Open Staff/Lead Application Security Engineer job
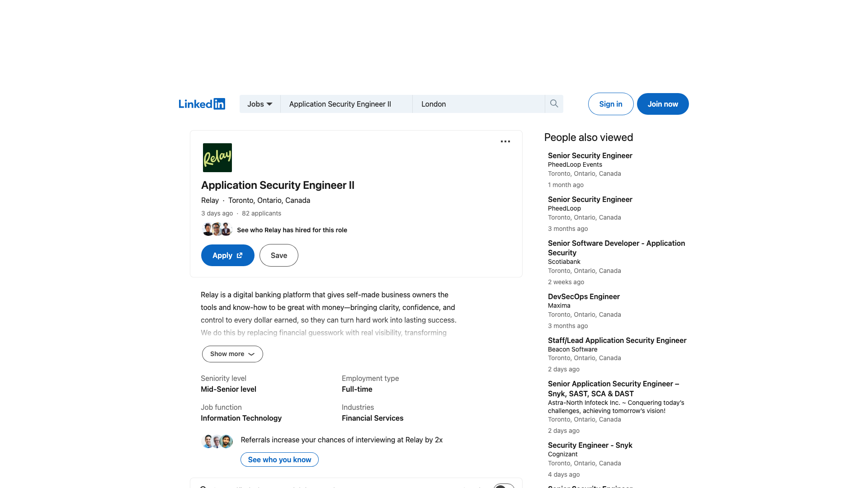Viewport: 868px width, 488px height. tap(617, 340)
